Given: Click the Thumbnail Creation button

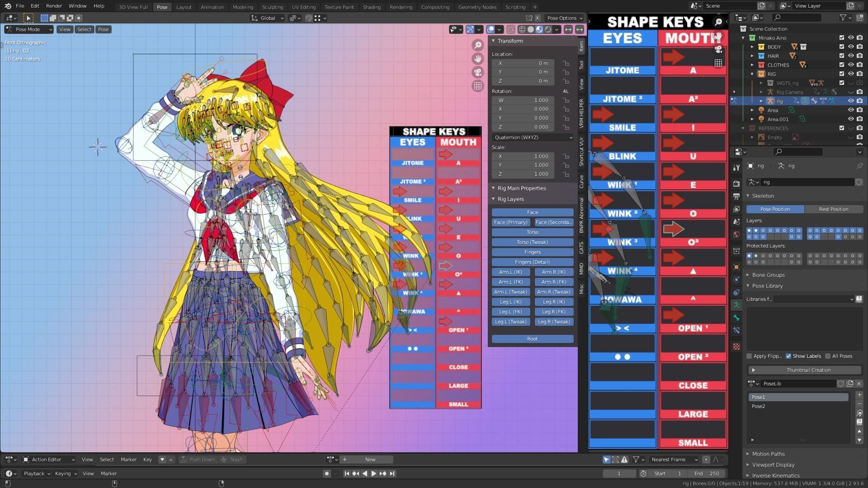Looking at the screenshot, I should [804, 370].
